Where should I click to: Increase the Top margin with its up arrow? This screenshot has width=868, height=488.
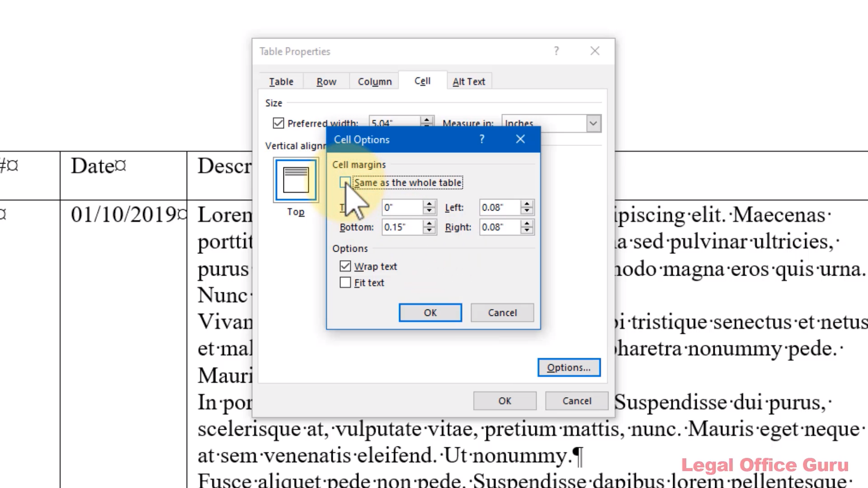(429, 204)
